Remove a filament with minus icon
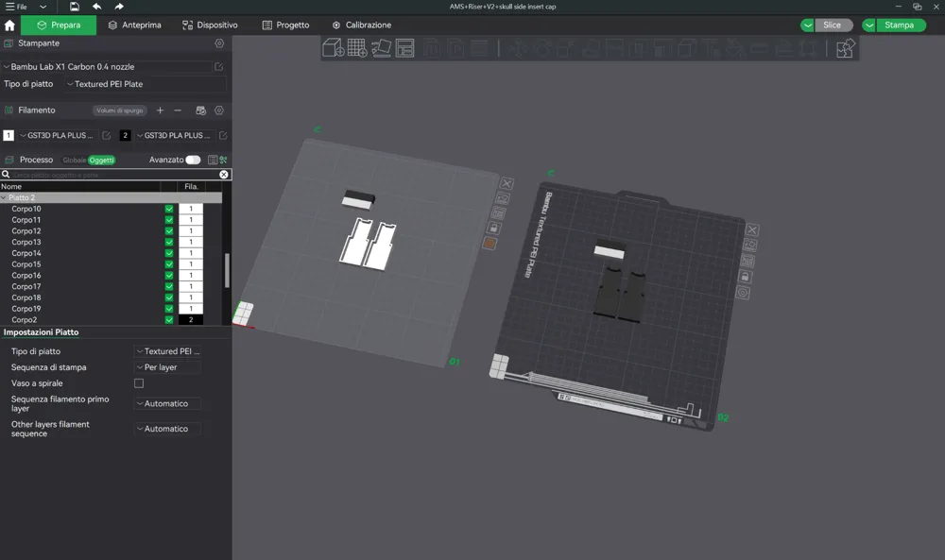This screenshot has height=560, width=945. (178, 110)
